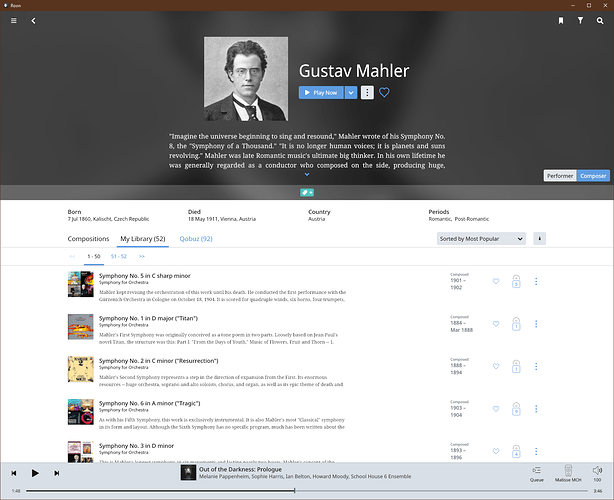Open Symphony No. 2 album thumbnail

[x=81, y=369]
